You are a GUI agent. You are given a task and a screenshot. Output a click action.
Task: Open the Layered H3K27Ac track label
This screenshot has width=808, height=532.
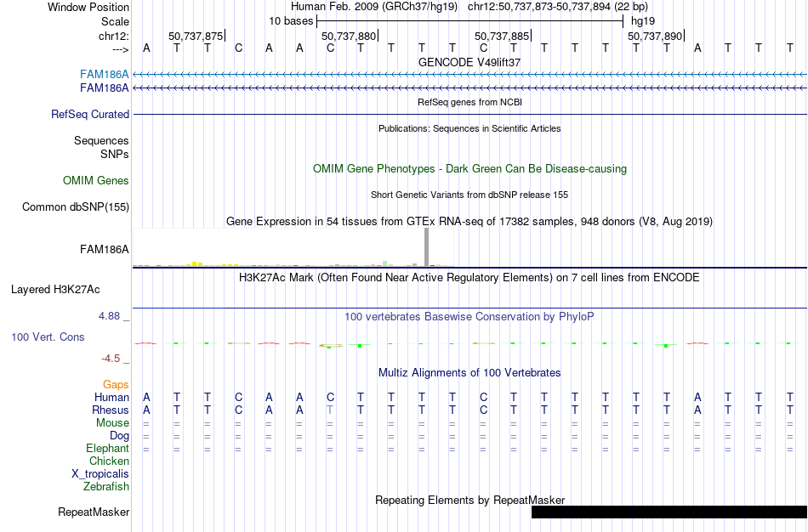(55, 290)
